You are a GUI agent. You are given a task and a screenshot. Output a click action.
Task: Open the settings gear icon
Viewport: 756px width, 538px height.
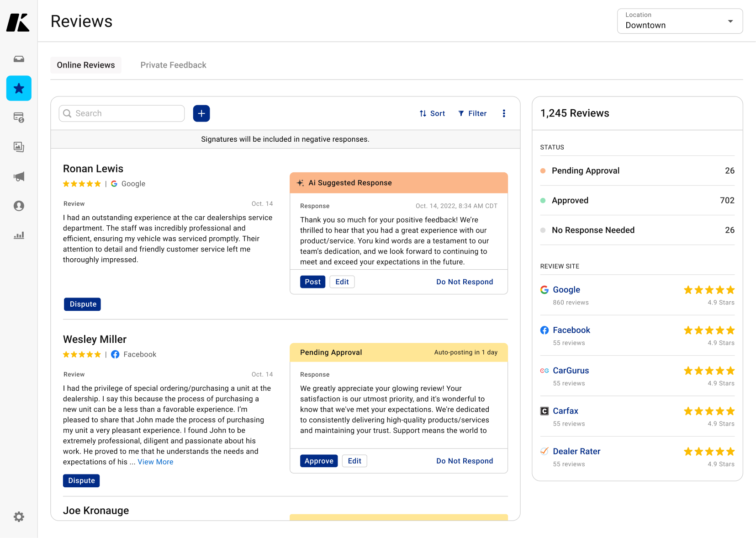point(19,517)
